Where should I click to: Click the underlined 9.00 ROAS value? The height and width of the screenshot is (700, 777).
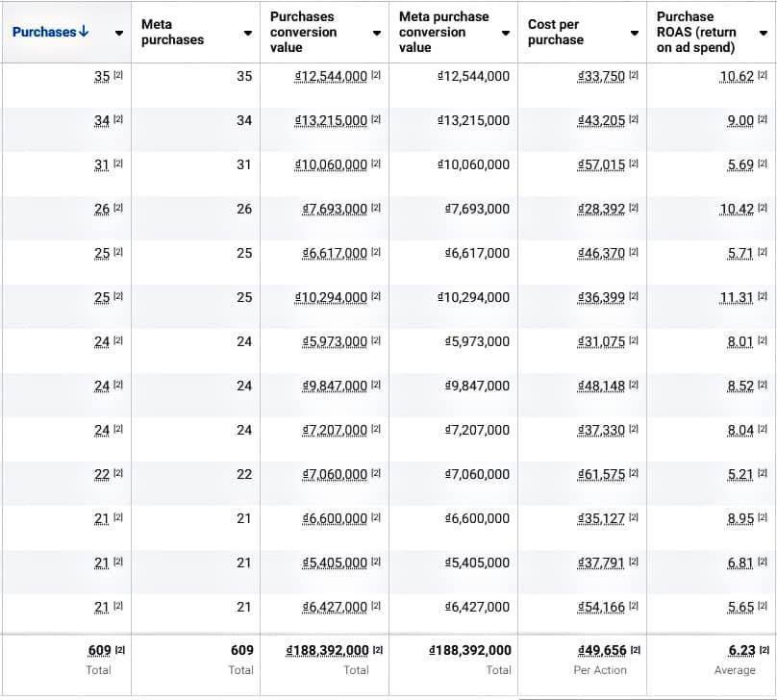740,120
